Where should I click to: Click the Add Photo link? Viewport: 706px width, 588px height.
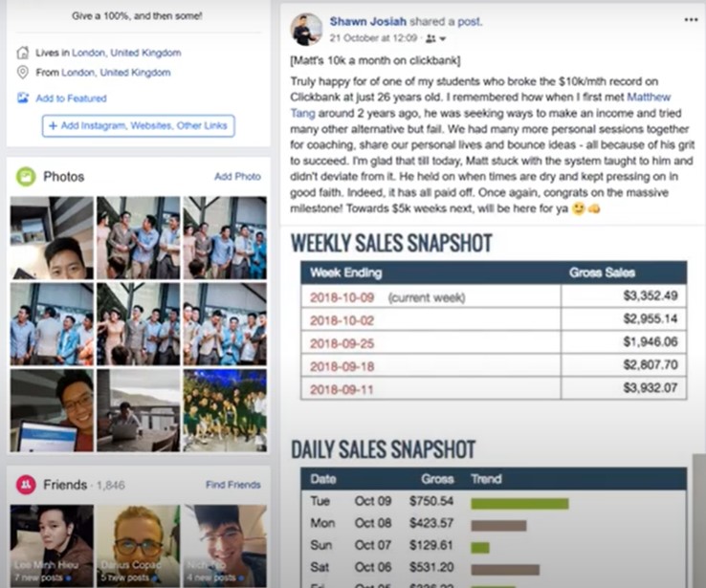point(237,176)
